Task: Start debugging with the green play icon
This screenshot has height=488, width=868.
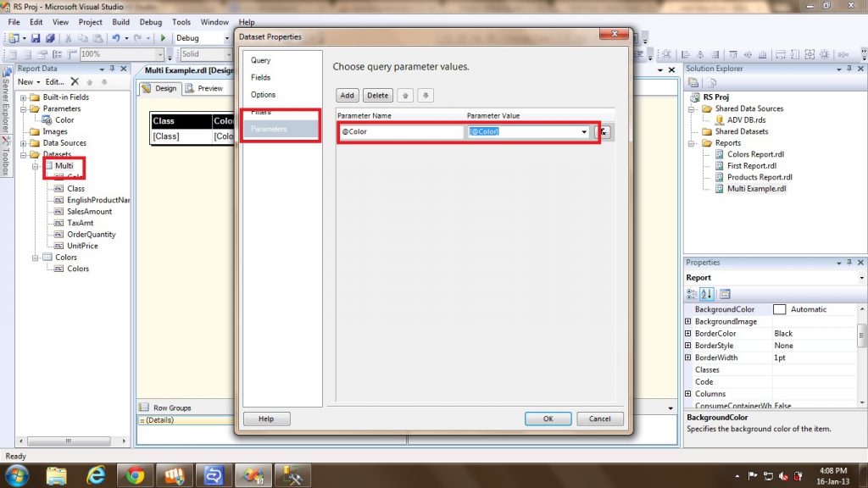Action: [x=163, y=38]
